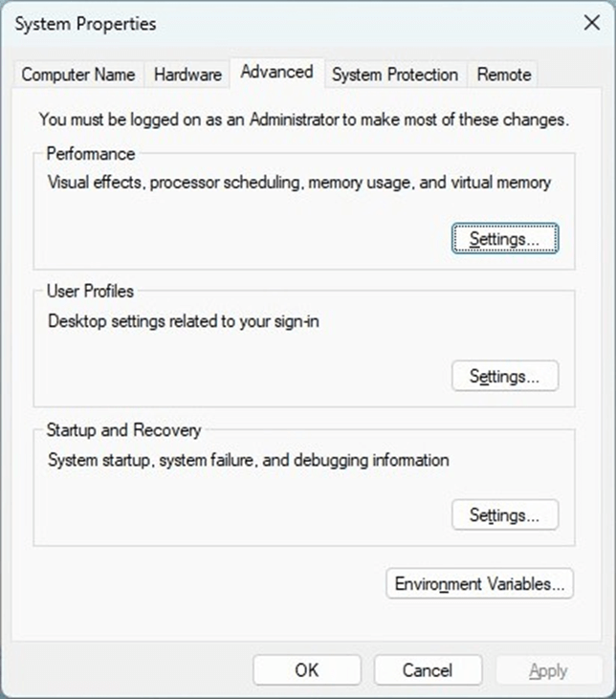Open Startup and Recovery Settings

pyautogui.click(x=504, y=515)
